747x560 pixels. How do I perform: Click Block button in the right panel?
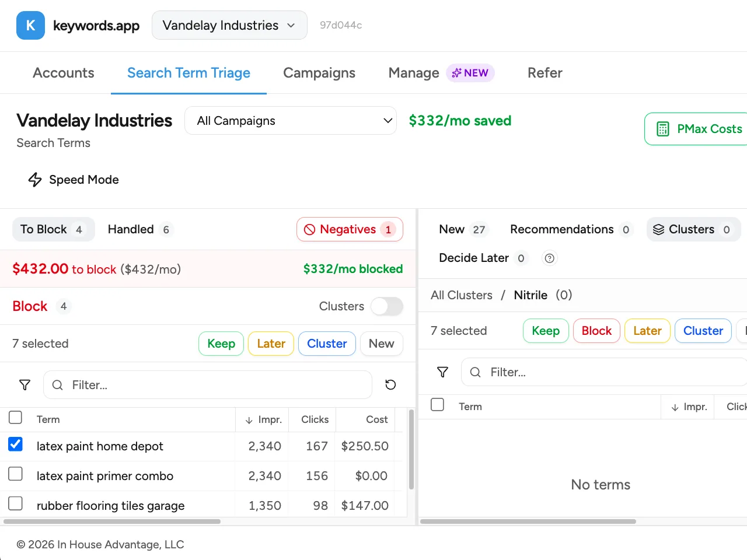click(x=596, y=331)
